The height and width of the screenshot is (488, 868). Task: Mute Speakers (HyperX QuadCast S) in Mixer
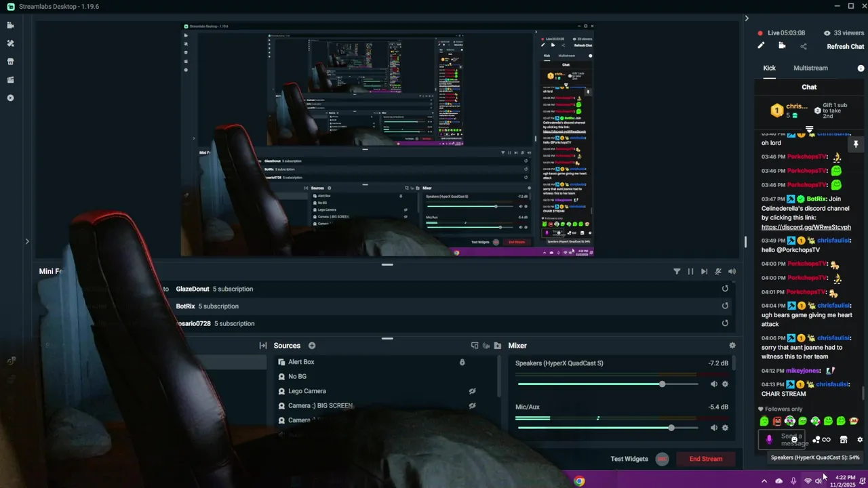coord(713,384)
